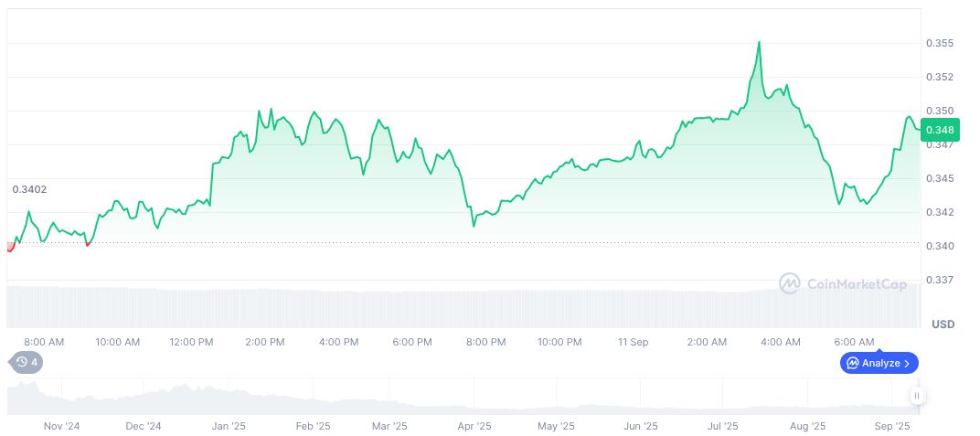Select Jul '25 on the range timeline
The width and height of the screenshot is (980, 436).
pos(723,426)
